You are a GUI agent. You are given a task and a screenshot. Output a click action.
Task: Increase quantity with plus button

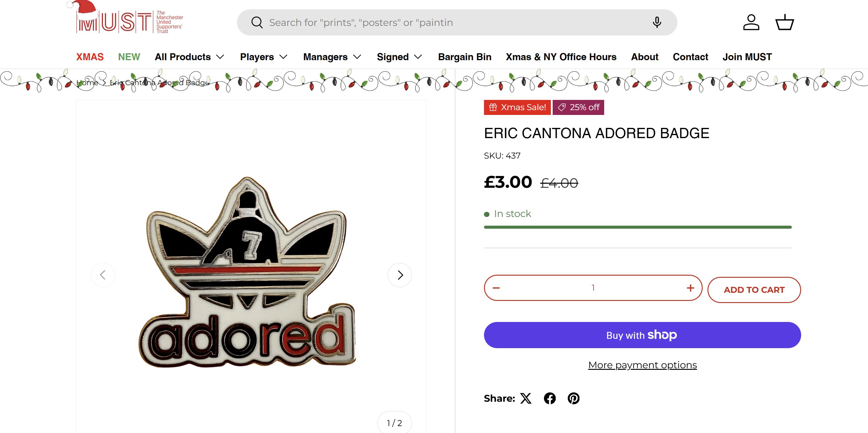(x=690, y=288)
